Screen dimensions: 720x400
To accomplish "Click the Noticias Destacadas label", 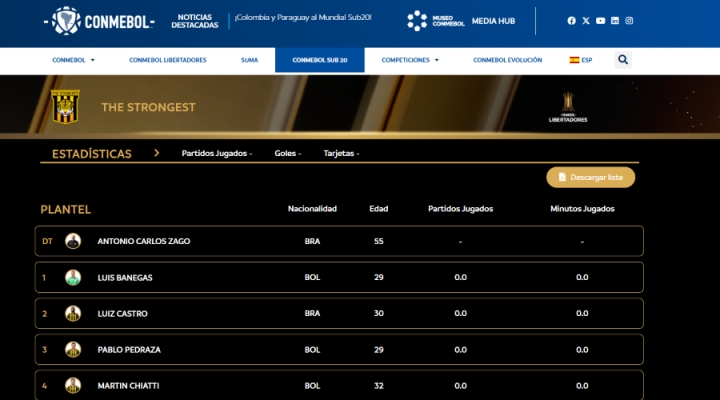I will tap(195, 21).
